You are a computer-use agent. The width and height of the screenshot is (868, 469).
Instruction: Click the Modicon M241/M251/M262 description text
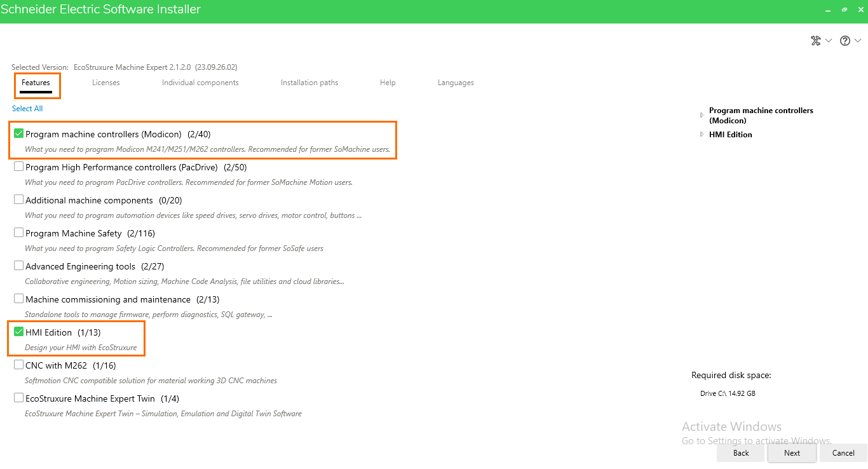[207, 150]
